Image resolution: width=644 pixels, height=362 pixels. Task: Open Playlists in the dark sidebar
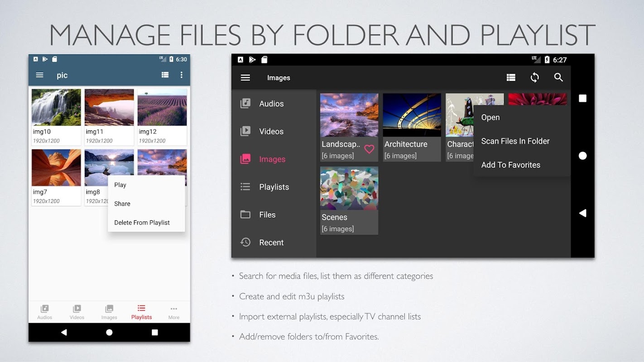coord(274,187)
